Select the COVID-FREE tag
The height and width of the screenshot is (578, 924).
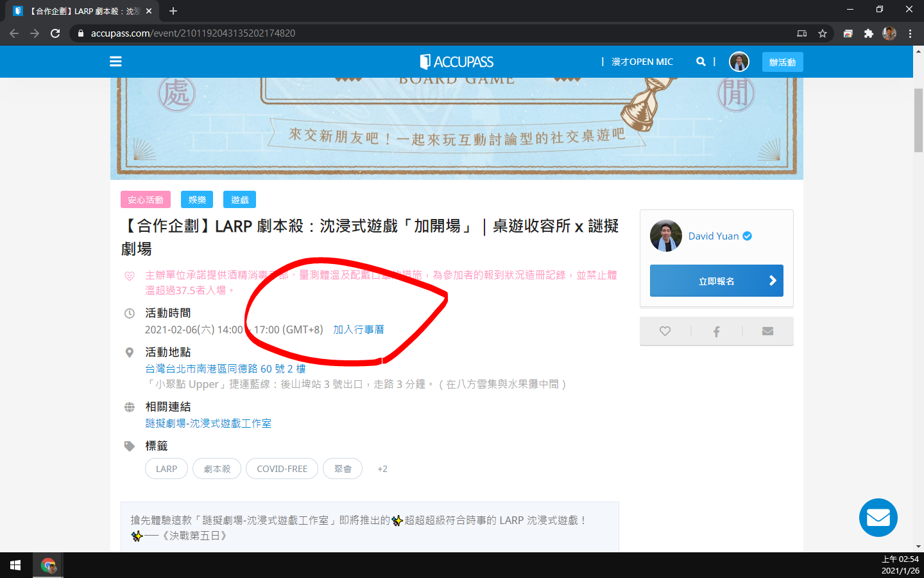pos(282,469)
